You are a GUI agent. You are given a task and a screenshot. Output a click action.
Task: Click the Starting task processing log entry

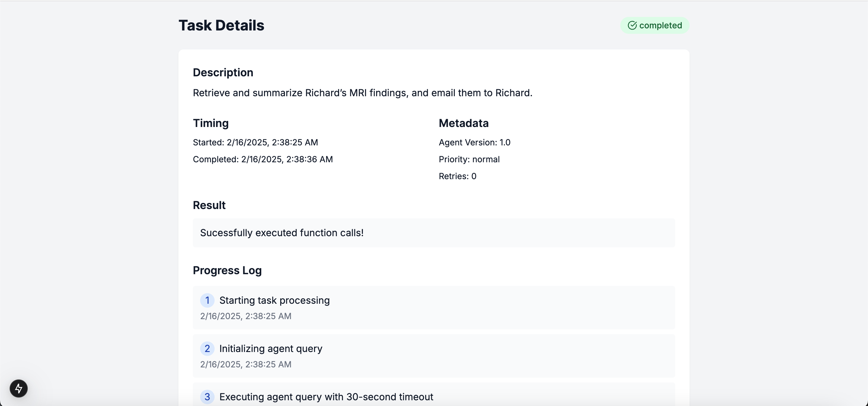274,300
